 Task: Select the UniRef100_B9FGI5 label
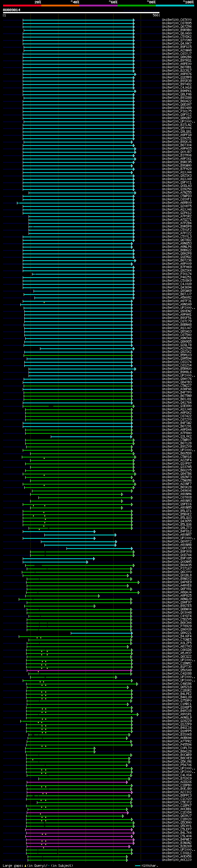pos(177,47)
